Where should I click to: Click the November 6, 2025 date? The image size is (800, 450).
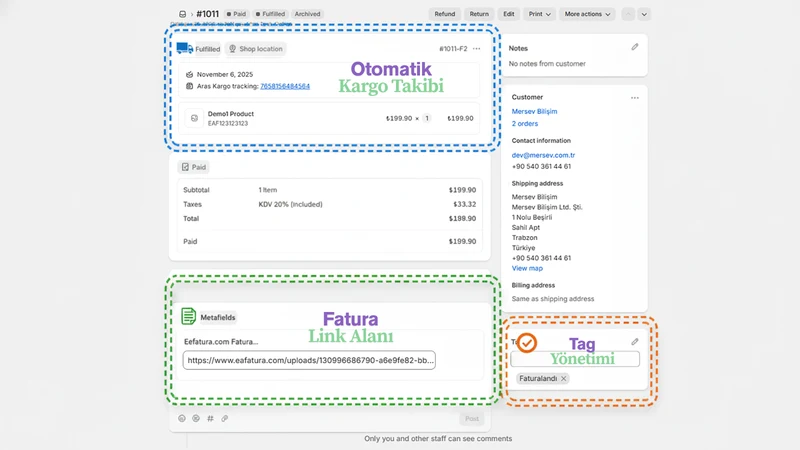pos(225,74)
